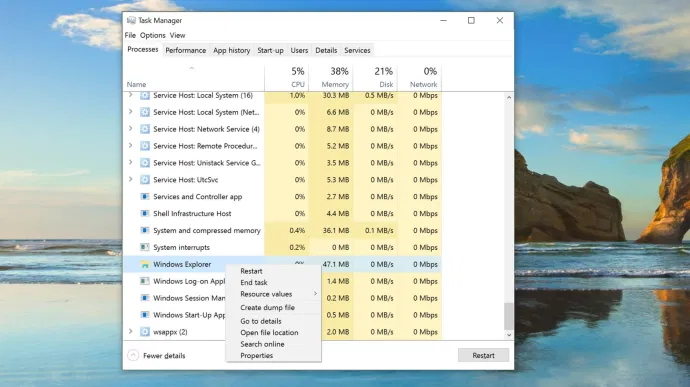
Task: Maximize the Task Manager window
Action: (x=471, y=20)
